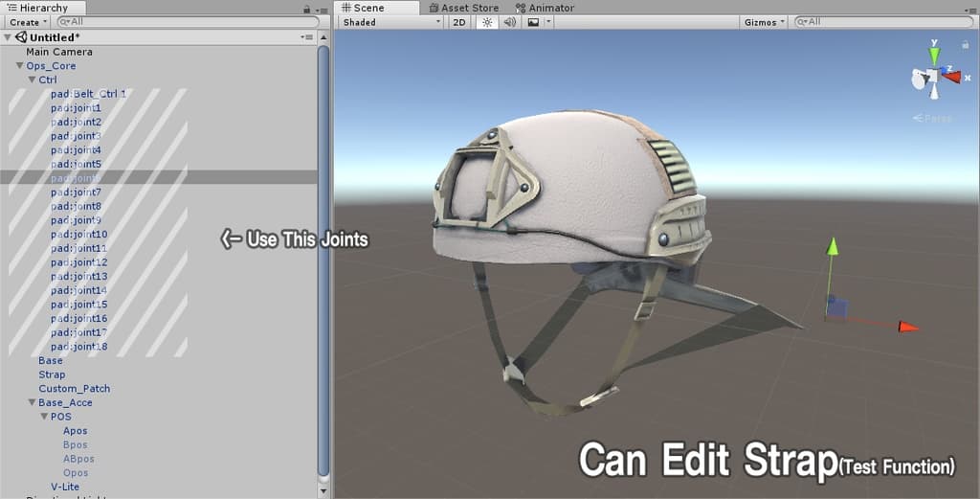Screen dimensions: 980x499
Task: Click the Hierarchy panel lock icon
Action: tap(306, 10)
